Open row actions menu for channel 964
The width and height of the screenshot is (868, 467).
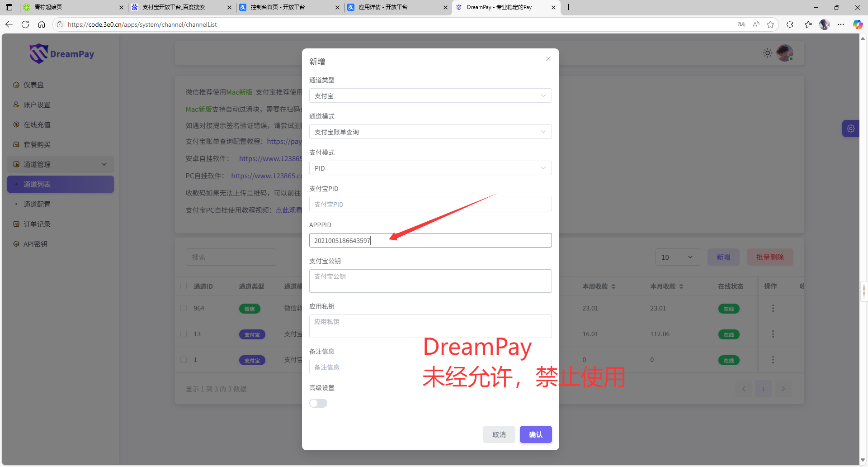pos(773,308)
